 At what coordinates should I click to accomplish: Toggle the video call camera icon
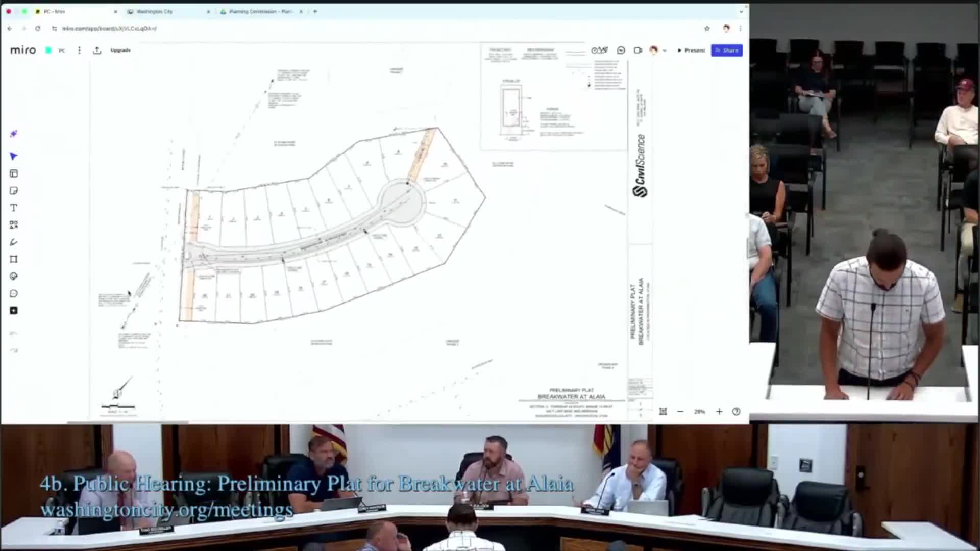(638, 50)
